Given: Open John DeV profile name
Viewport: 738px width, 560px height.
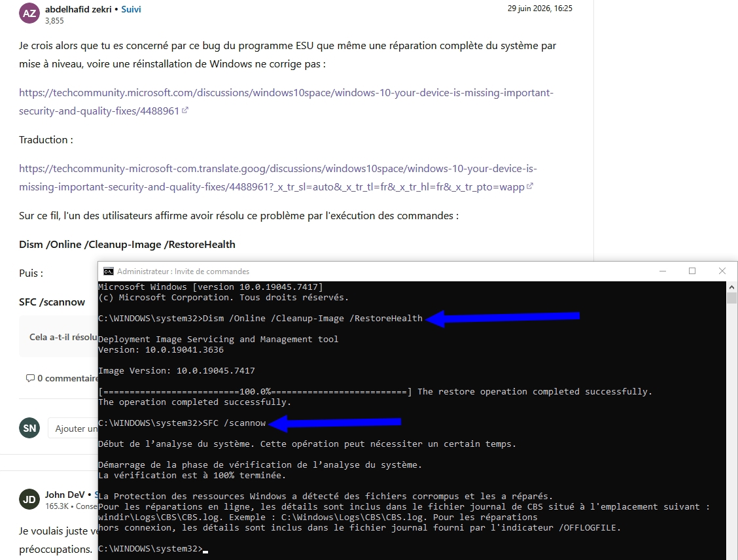Looking at the screenshot, I should 65,495.
